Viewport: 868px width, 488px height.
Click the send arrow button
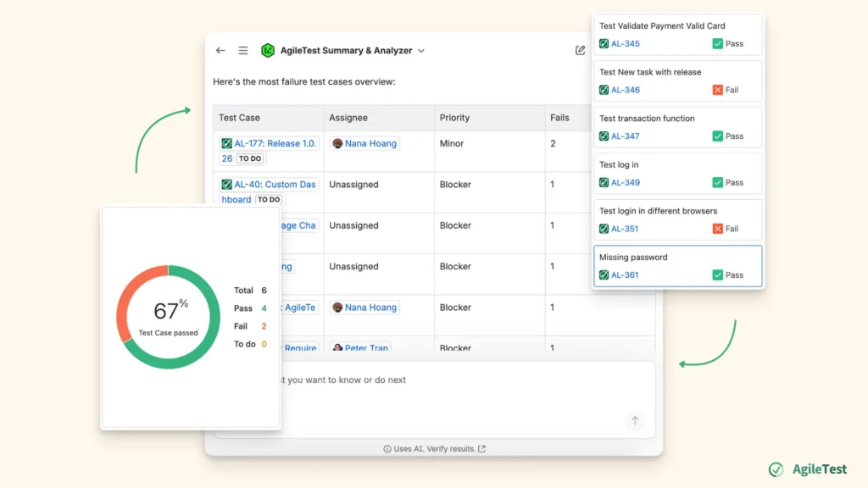click(635, 420)
